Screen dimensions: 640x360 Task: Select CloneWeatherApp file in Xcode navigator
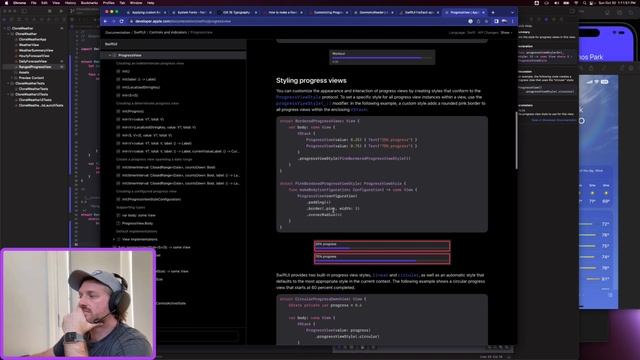32,40
